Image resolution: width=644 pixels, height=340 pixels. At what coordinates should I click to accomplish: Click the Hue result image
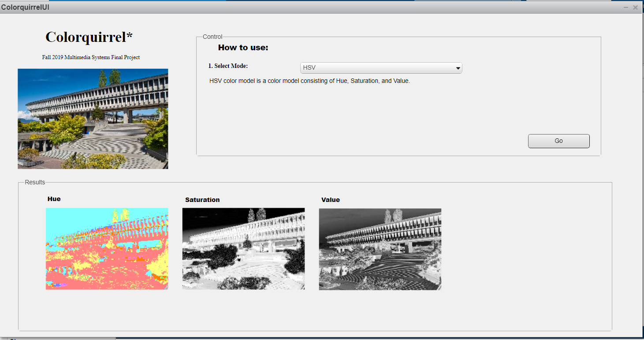click(107, 249)
